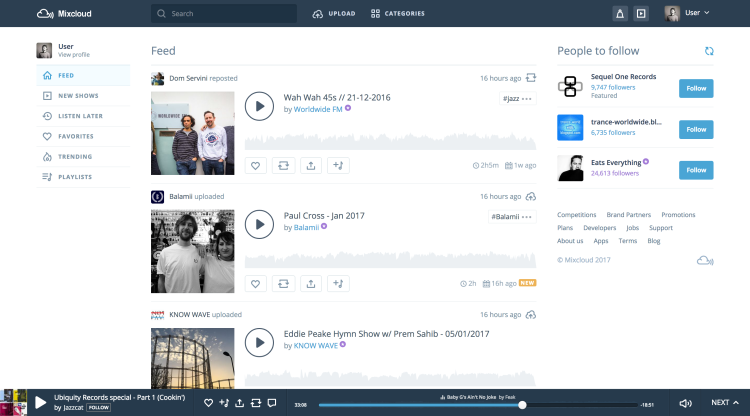Image resolution: width=750 pixels, height=416 pixels.
Task: Open the Paul Cross cover thumbnail
Action: click(193, 251)
